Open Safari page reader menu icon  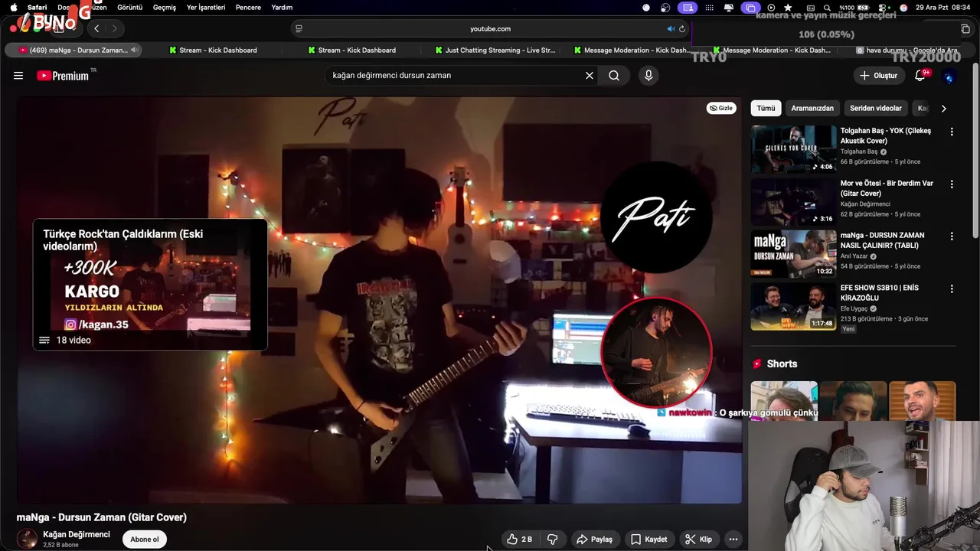click(299, 29)
